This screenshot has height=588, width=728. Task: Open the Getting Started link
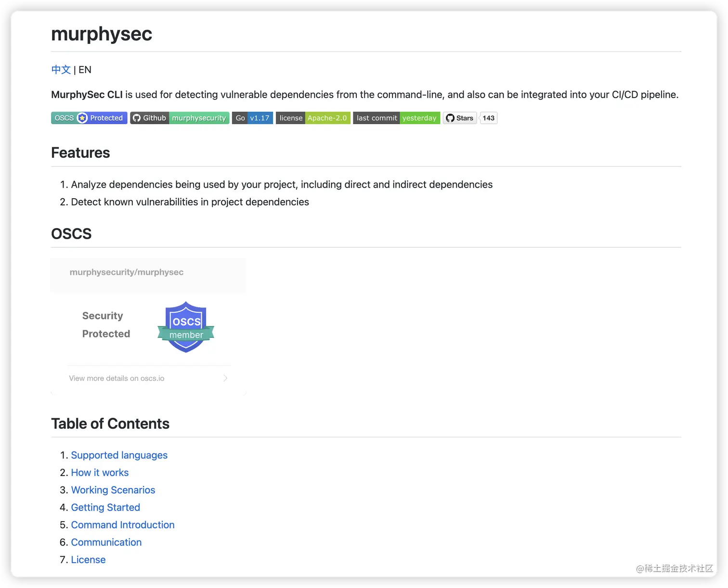tap(105, 507)
